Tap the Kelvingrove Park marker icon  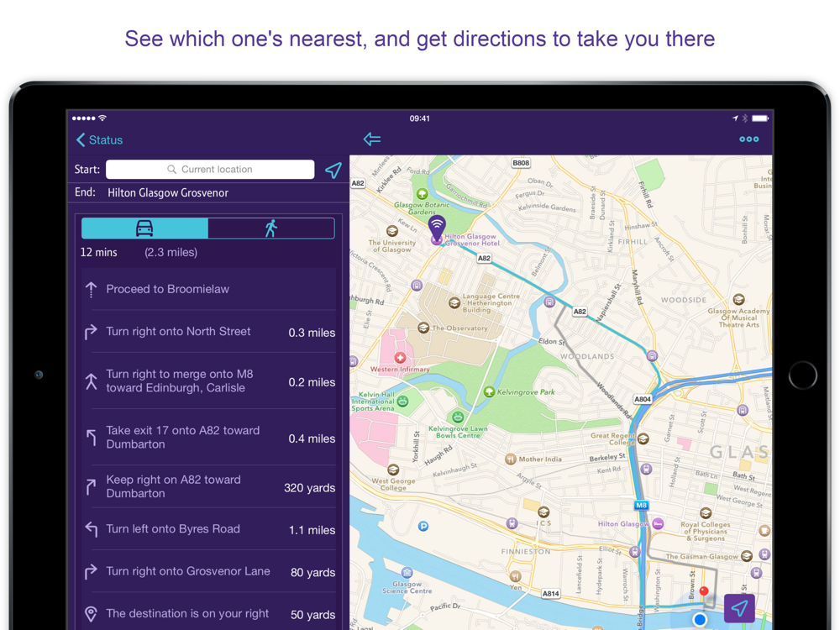pyautogui.click(x=489, y=391)
